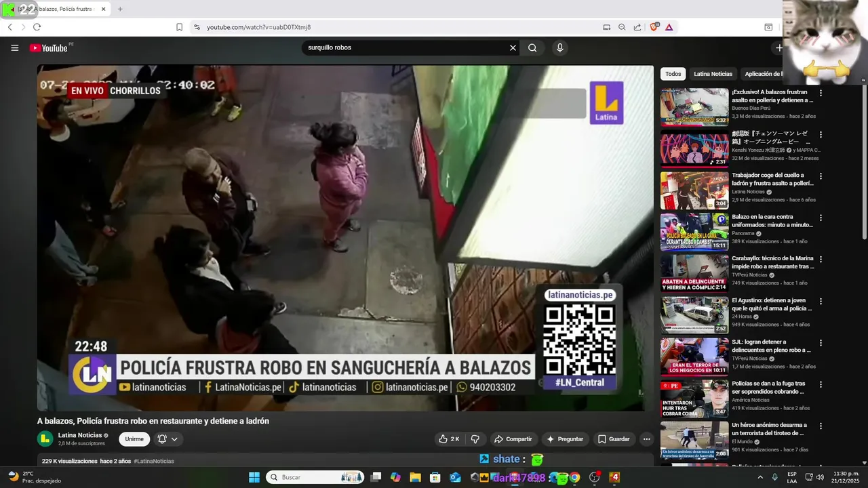Close the current browser tab
Image resolution: width=868 pixels, height=488 pixels.
coord(104,9)
